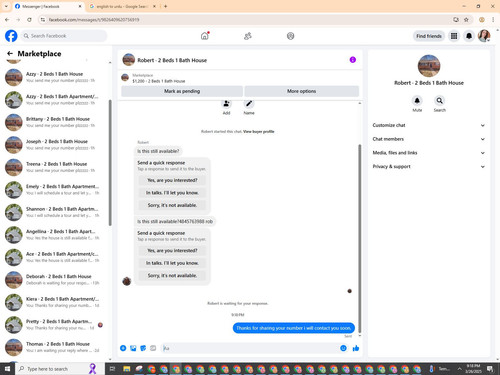Open chat with Brittany - 2 Beds 1 Bath House
The height and width of the screenshot is (375, 500).
(x=56, y=122)
